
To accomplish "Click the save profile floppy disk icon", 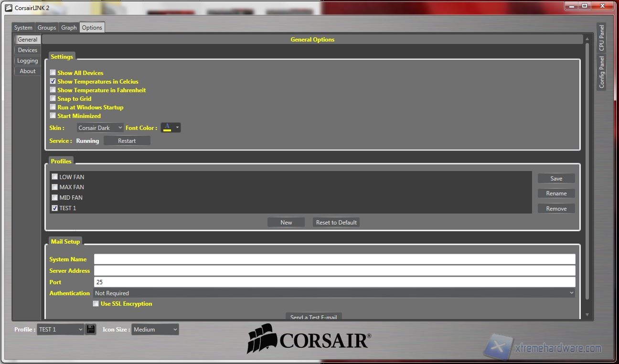I will click(x=91, y=329).
